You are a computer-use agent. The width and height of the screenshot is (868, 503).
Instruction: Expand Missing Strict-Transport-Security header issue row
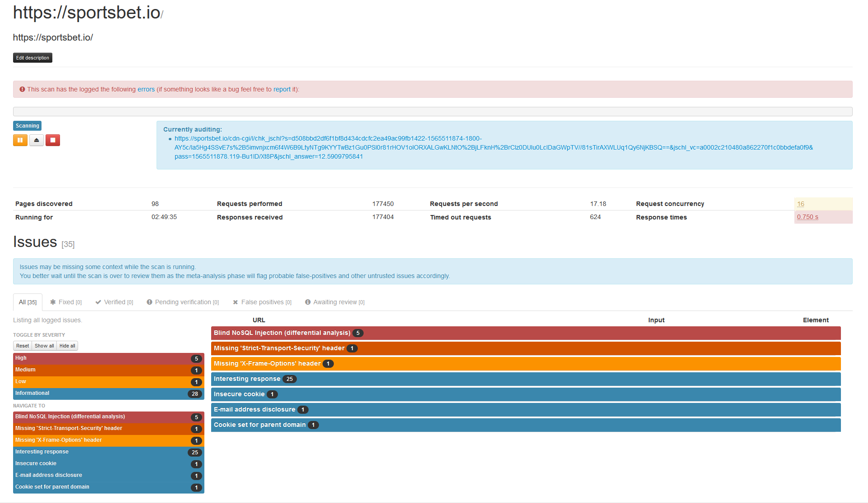526,348
